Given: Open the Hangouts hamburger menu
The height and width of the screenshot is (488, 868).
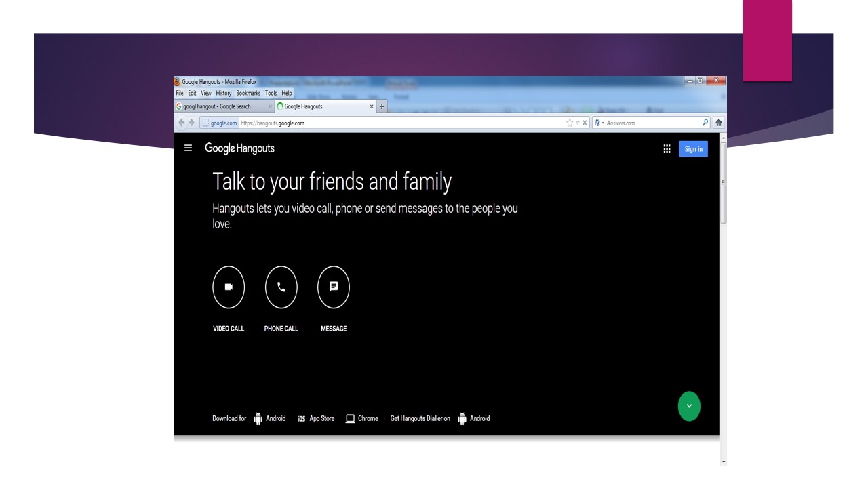Looking at the screenshot, I should [x=188, y=149].
